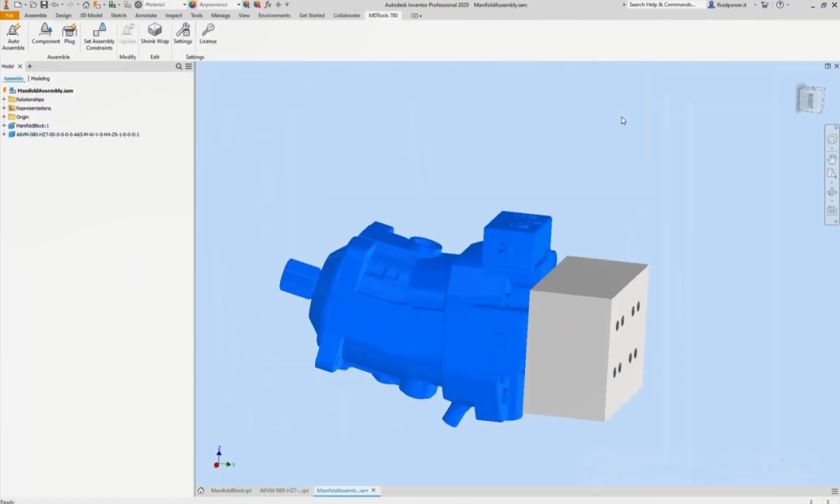Open the License dialog
The height and width of the screenshot is (504, 840).
208,33
